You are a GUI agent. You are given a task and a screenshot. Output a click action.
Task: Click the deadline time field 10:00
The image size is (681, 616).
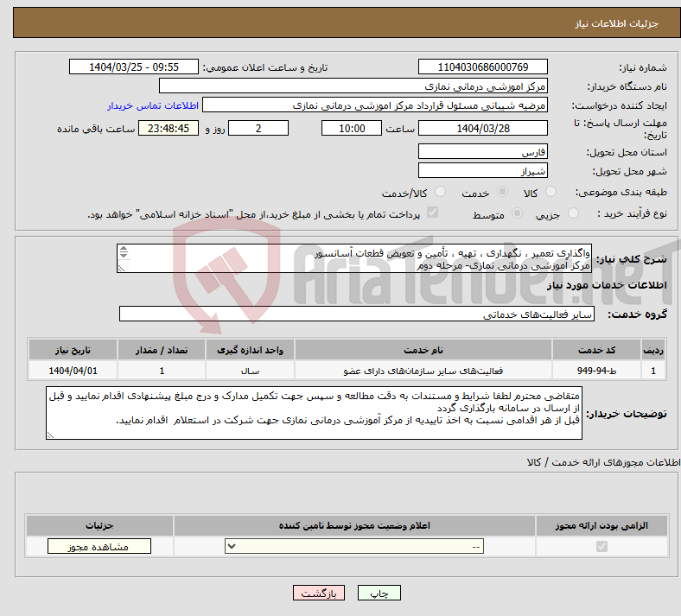pyautogui.click(x=352, y=128)
